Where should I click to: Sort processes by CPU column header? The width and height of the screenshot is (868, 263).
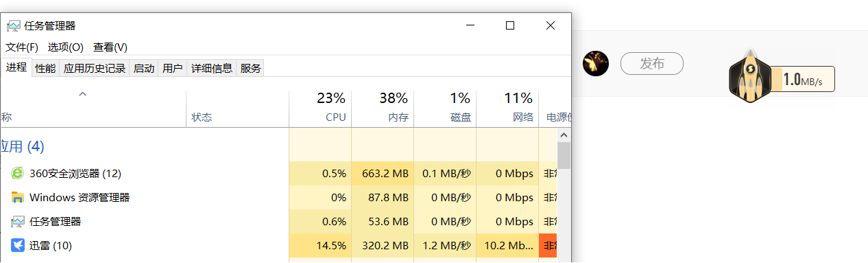[320, 107]
